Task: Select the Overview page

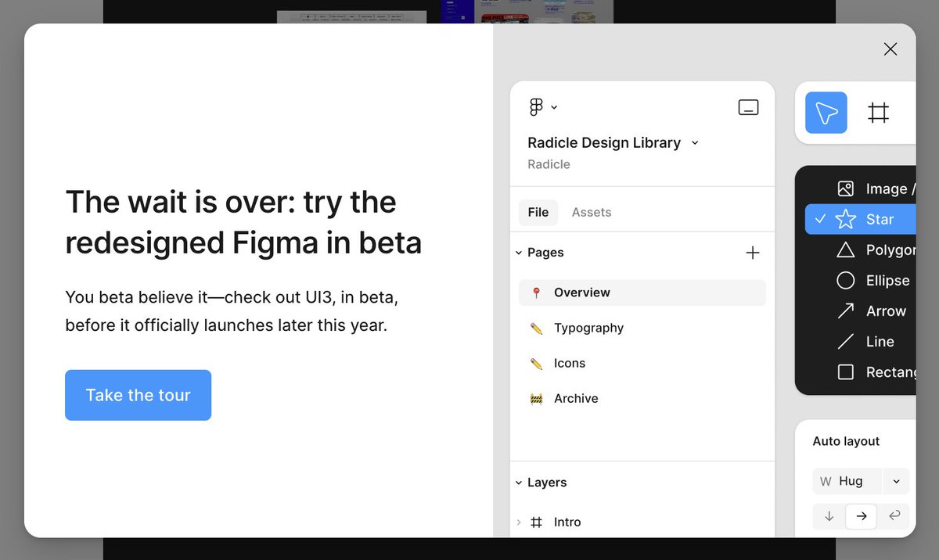Action: (642, 293)
